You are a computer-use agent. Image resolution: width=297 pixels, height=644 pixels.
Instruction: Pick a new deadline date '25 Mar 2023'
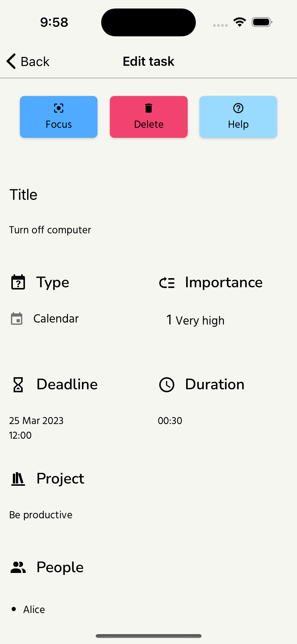point(36,421)
